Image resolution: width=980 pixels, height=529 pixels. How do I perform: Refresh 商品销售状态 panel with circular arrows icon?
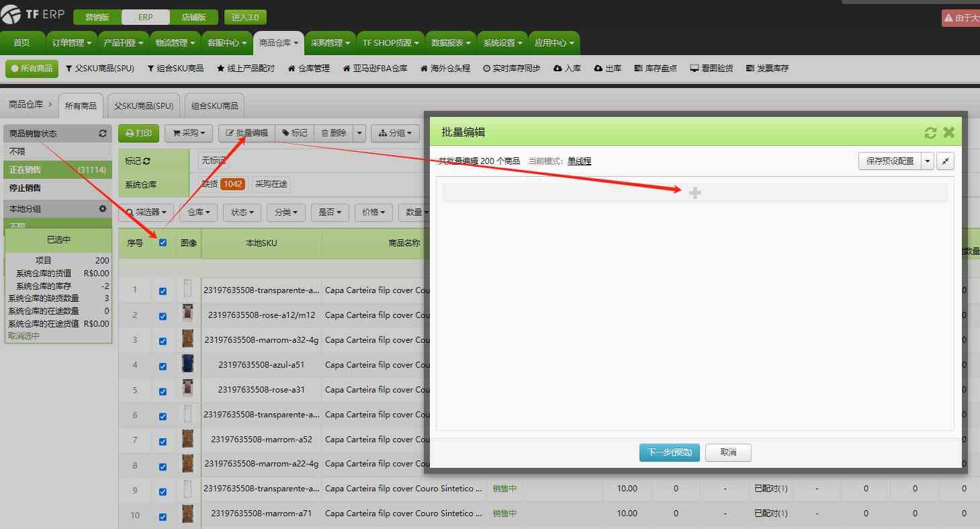pyautogui.click(x=102, y=133)
